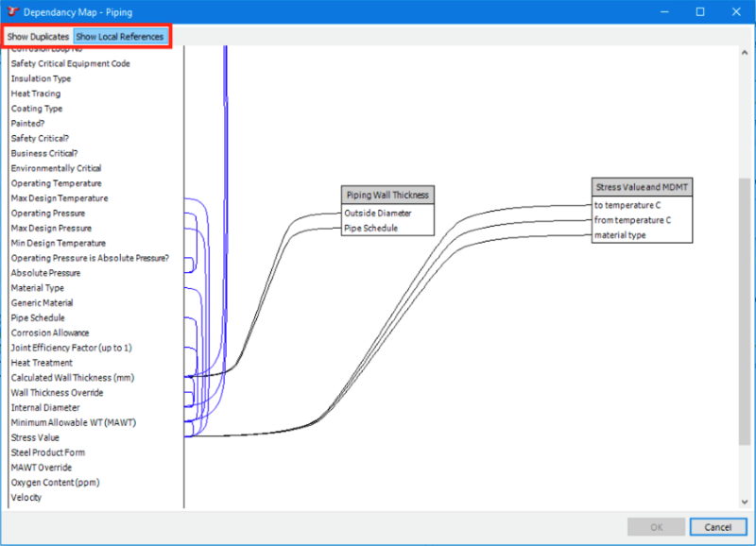756x546 pixels.
Task: Click the app icon in title bar
Action: click(x=11, y=11)
